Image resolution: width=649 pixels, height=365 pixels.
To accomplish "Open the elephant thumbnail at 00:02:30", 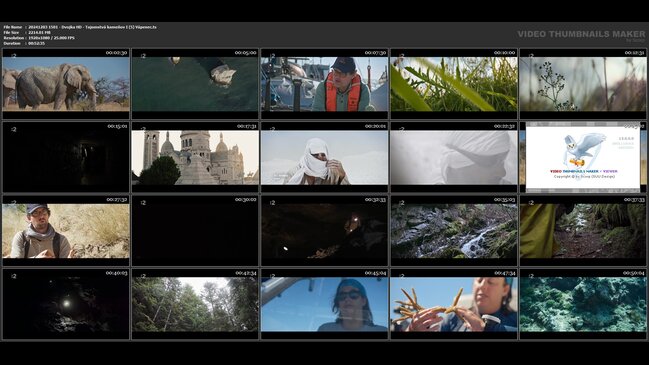I will 66,84.
